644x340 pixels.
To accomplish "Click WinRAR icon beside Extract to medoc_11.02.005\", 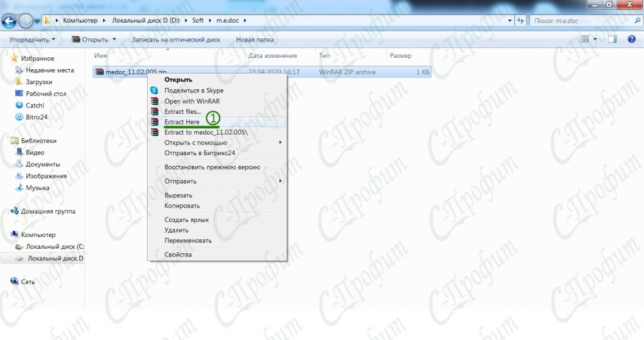I will [x=155, y=132].
